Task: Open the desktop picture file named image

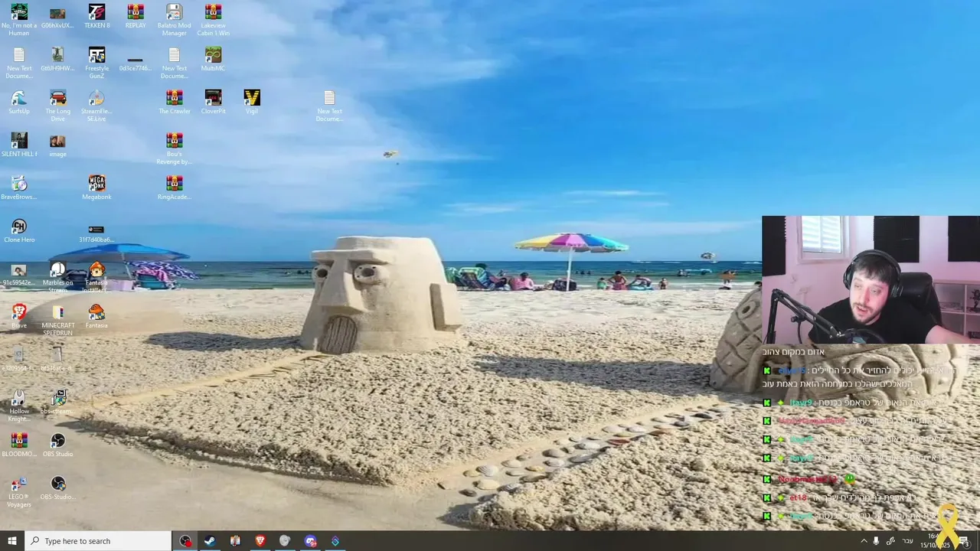Action: pyautogui.click(x=57, y=145)
